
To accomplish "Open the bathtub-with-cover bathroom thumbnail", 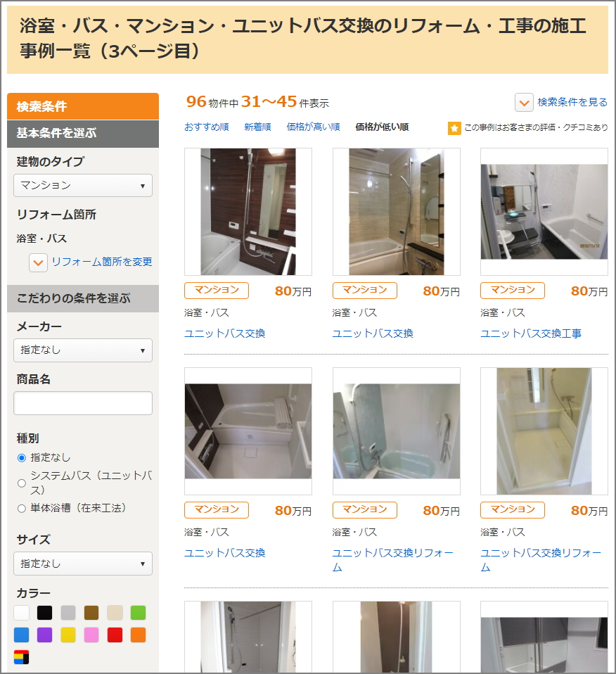I will pyautogui.click(x=248, y=431).
